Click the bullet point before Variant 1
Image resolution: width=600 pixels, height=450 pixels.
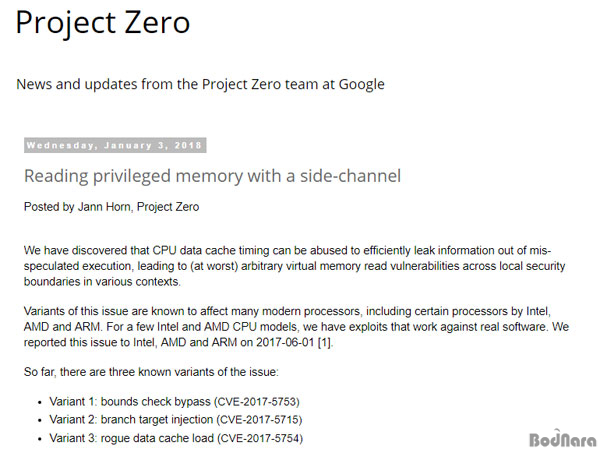pos(40,403)
